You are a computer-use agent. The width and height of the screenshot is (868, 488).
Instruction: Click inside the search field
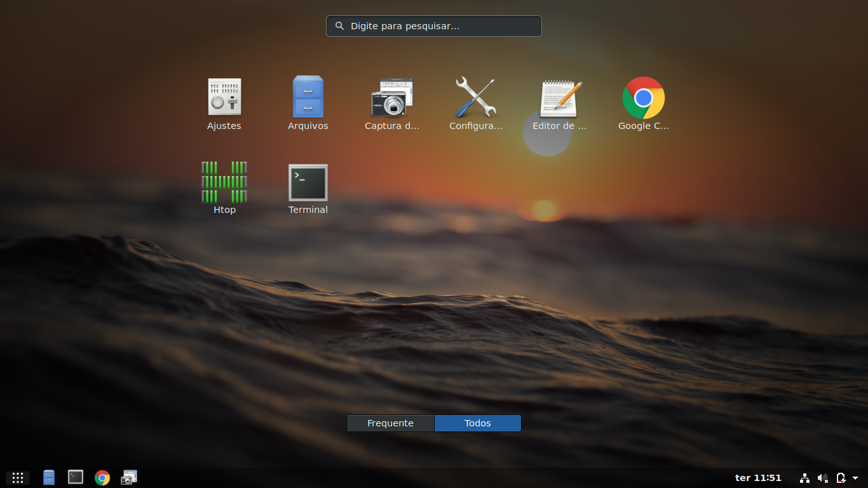(x=434, y=26)
